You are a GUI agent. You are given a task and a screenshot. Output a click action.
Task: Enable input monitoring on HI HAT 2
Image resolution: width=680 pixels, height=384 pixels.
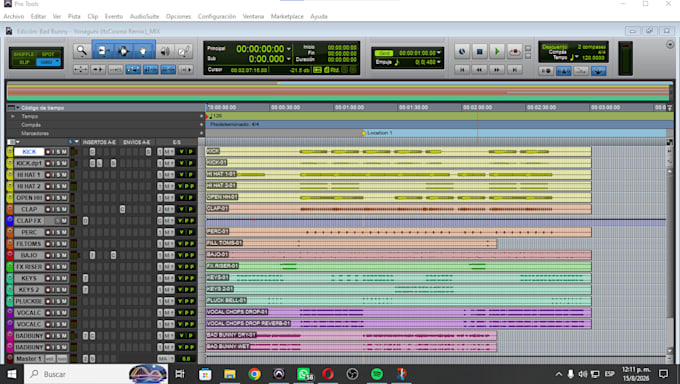click(x=53, y=186)
